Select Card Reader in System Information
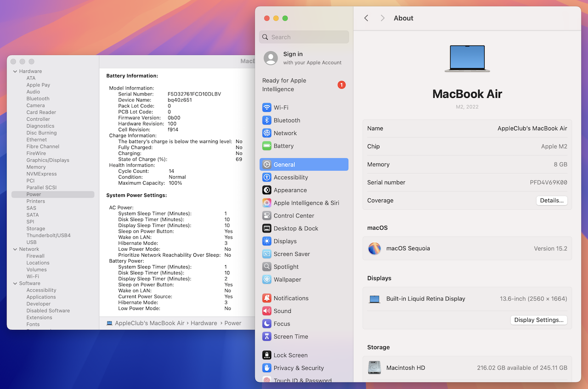This screenshot has height=389, width=588. pos(41,113)
